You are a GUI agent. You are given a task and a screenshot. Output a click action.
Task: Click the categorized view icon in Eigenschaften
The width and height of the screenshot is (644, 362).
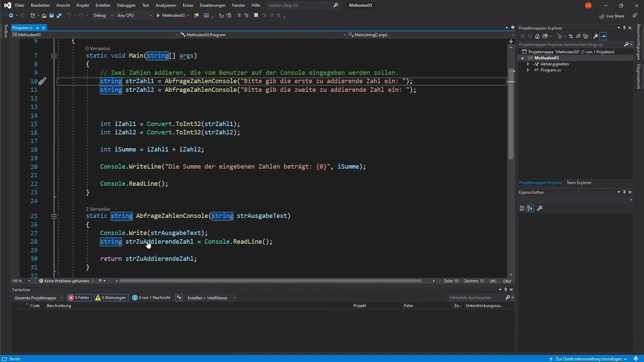522,208
